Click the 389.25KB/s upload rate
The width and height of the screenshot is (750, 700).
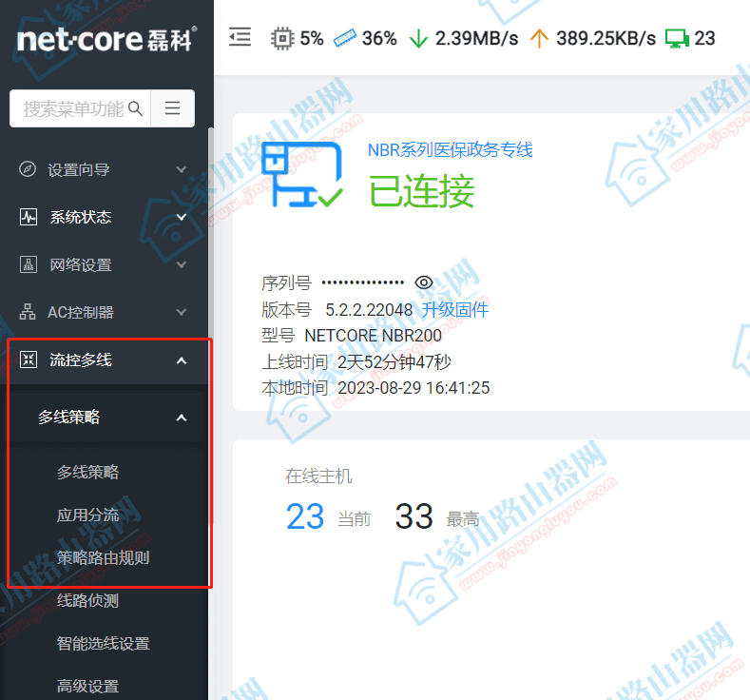[x=606, y=38]
